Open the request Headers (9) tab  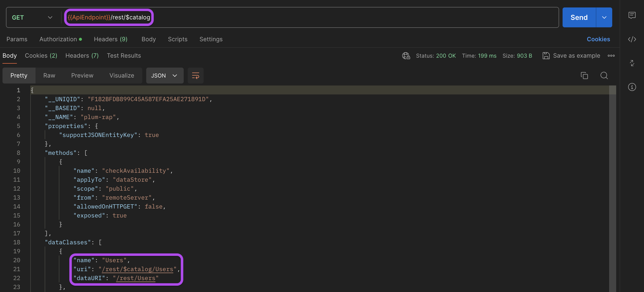pos(110,39)
